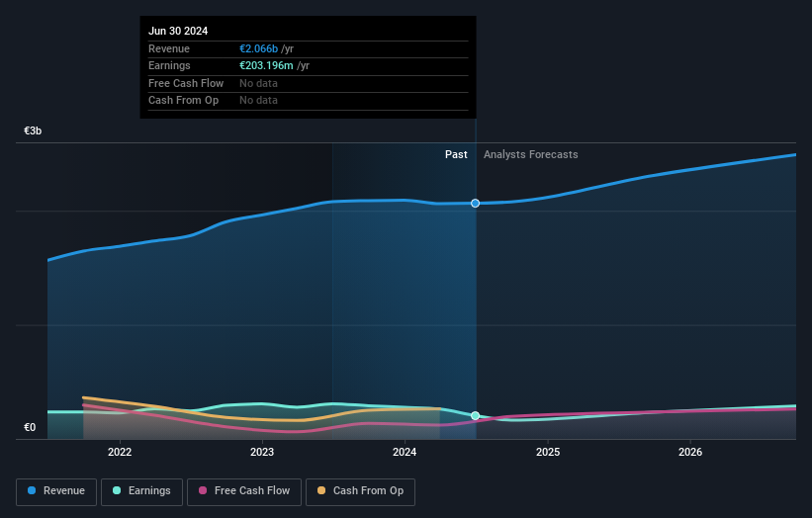The width and height of the screenshot is (812, 518).
Task: Click the Past label on chart
Action: pos(456,155)
